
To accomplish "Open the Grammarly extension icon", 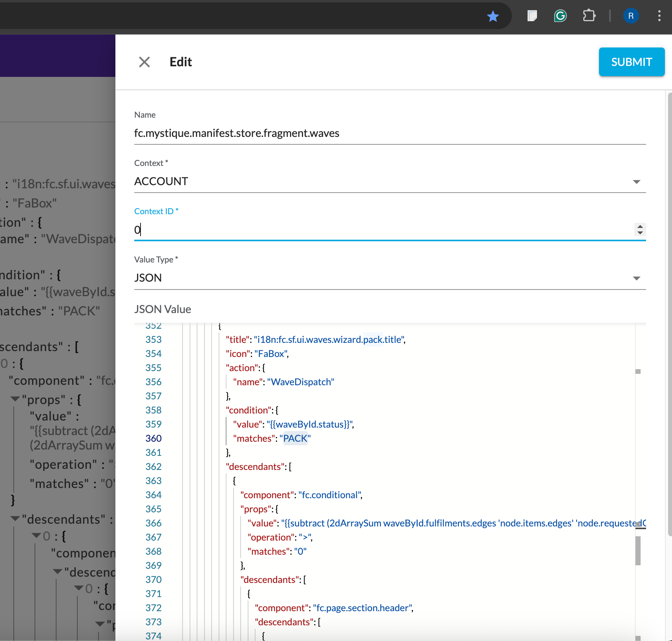I will click(x=560, y=16).
